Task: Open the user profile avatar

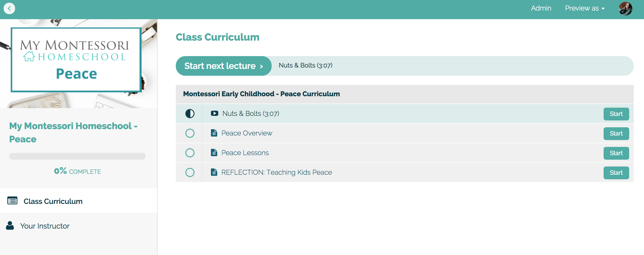Action: [625, 8]
